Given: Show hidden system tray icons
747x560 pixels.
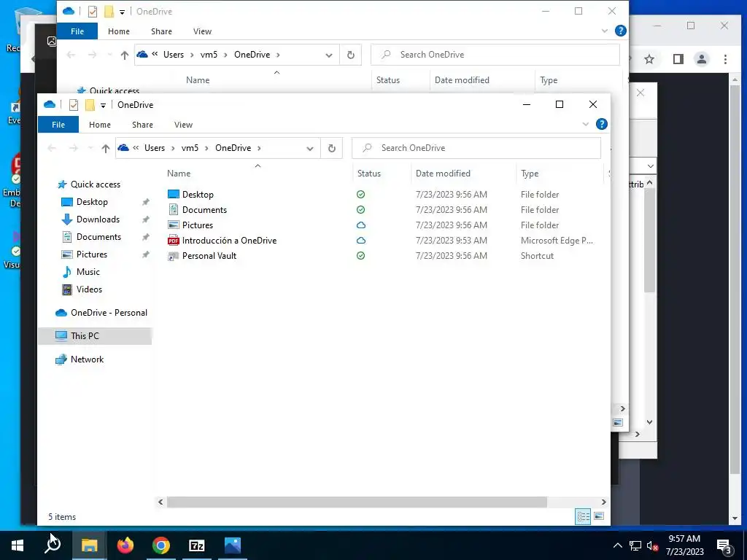Looking at the screenshot, I should (617, 545).
